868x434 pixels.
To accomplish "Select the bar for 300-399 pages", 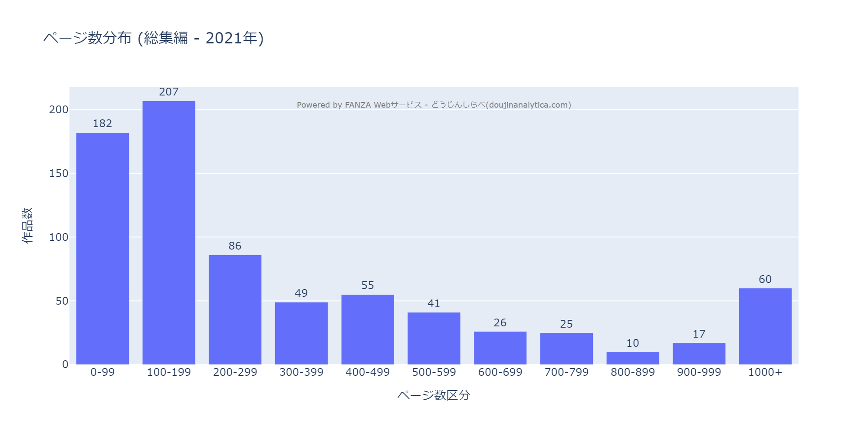I will tap(301, 333).
